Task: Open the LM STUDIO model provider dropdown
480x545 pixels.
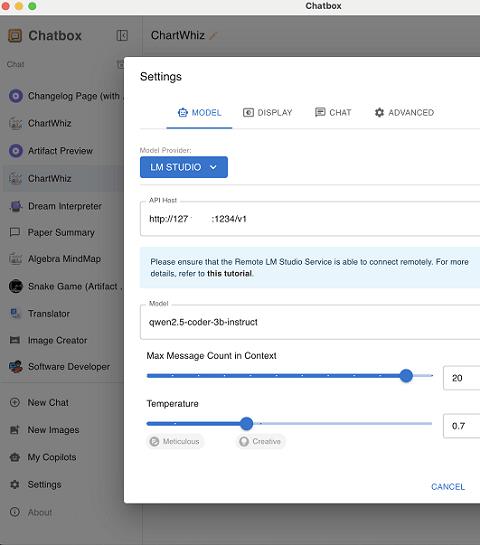Action: pos(184,167)
